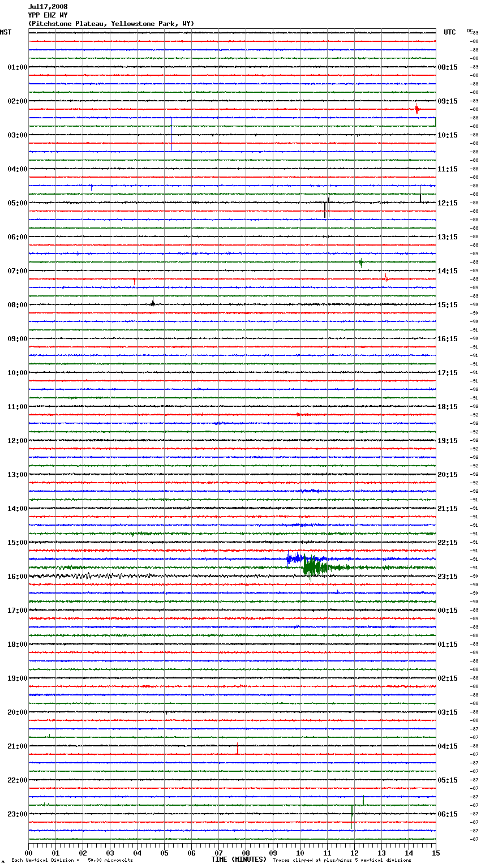The image size is (481, 868).
Task: Click the 14:15 UTC time label
Action: tap(448, 271)
